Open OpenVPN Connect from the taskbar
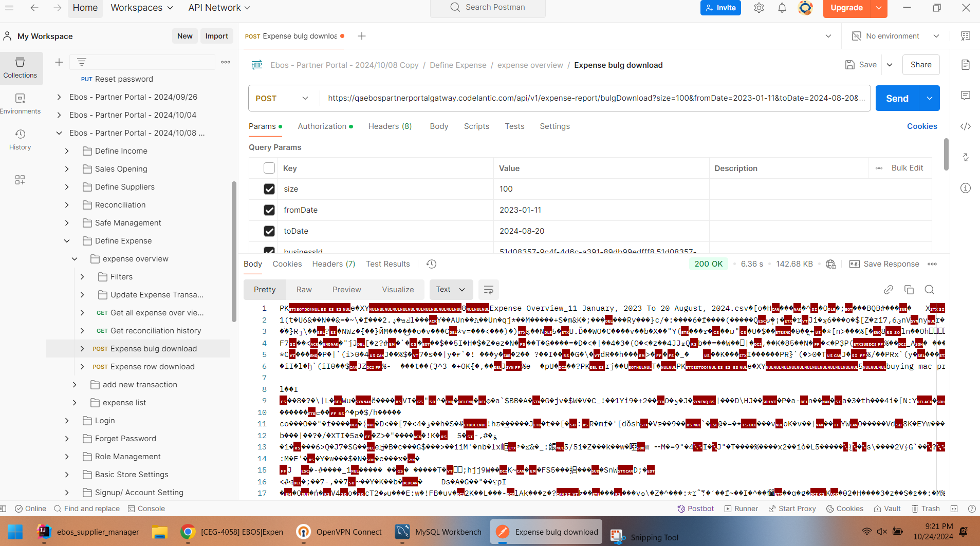The height and width of the screenshot is (546, 980). (x=340, y=532)
